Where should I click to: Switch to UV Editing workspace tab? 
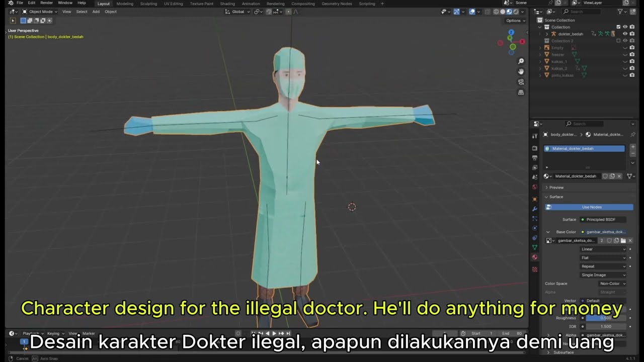[174, 4]
